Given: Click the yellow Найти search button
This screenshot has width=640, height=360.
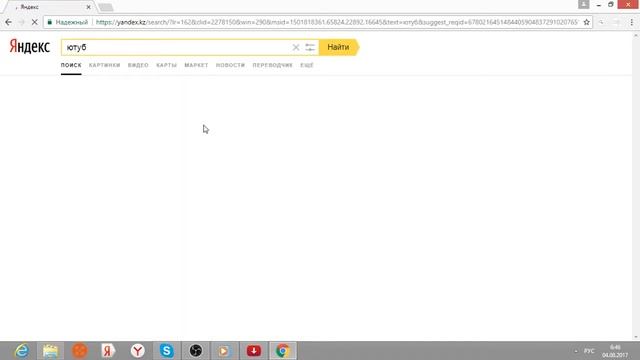Looking at the screenshot, I should (339, 47).
